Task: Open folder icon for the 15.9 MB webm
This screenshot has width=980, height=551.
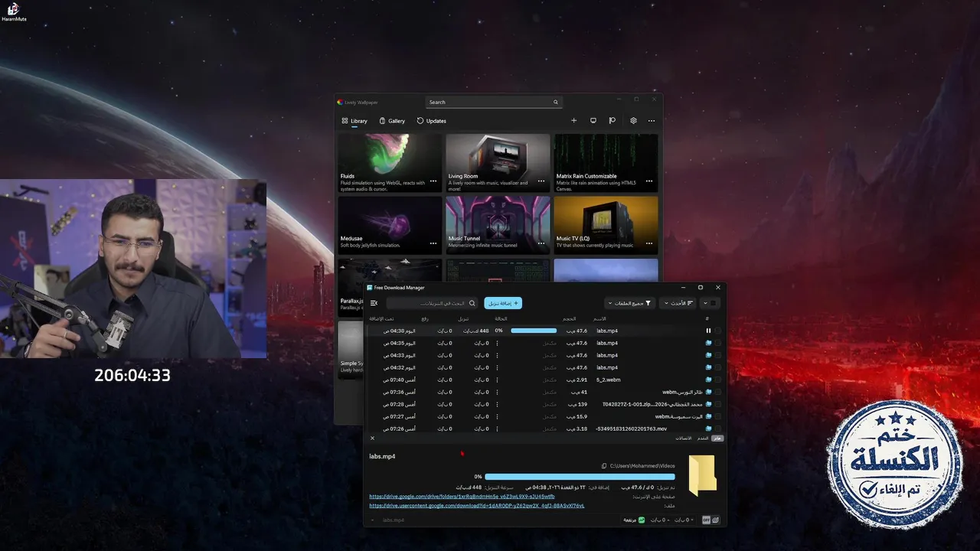Action: point(708,416)
